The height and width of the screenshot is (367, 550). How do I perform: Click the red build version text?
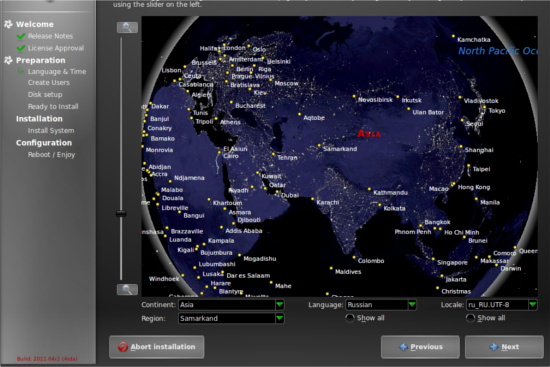click(x=47, y=359)
